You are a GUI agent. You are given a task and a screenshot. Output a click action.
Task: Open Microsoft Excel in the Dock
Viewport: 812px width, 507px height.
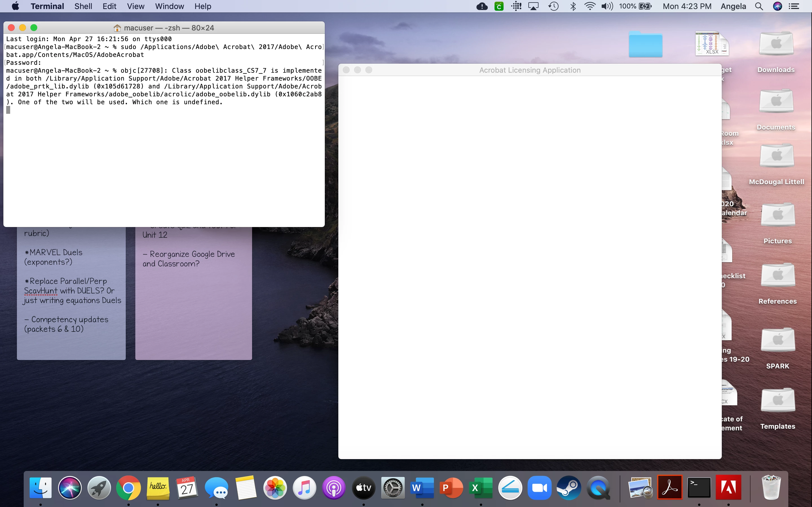click(481, 488)
